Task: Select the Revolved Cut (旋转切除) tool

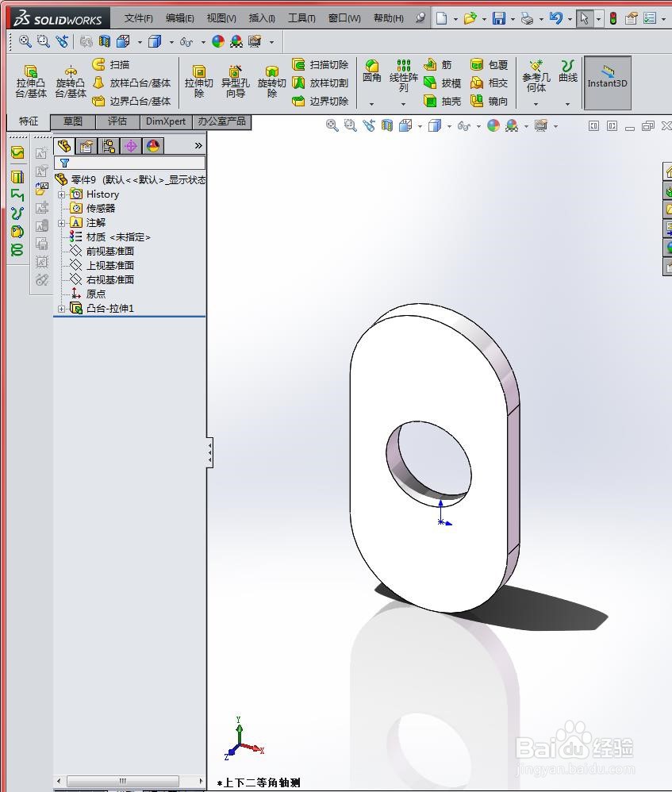Action: 271,81
